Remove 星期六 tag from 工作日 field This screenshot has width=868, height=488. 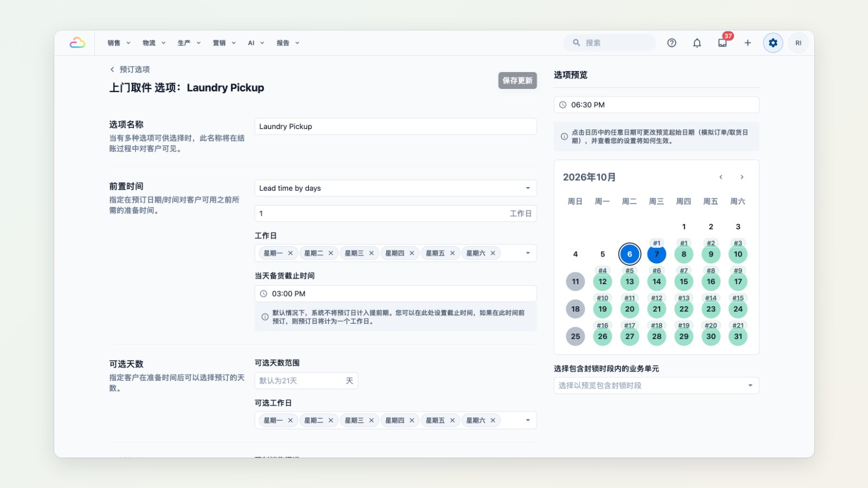click(x=493, y=253)
